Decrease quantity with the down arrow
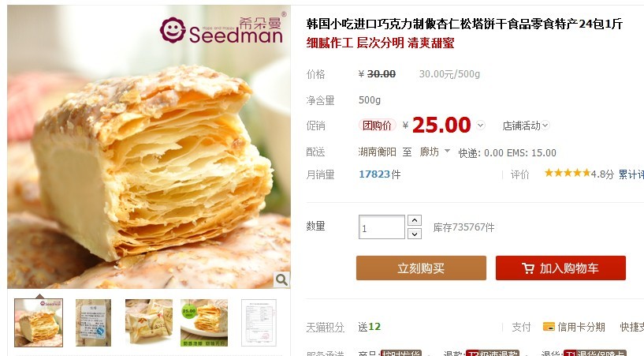 click(x=415, y=234)
